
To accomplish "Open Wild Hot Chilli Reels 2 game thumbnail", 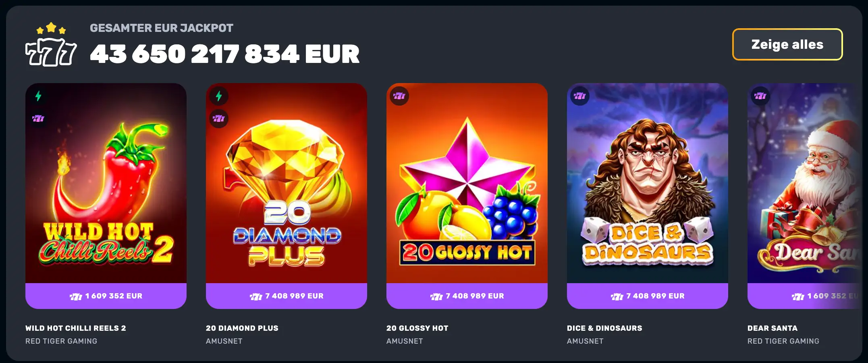I will pyautogui.click(x=106, y=183).
